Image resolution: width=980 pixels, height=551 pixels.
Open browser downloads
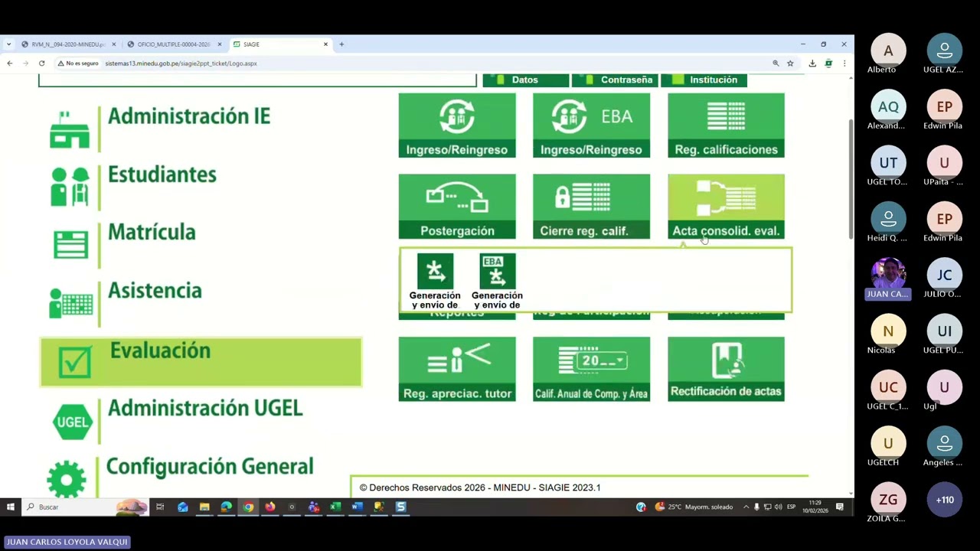click(812, 64)
